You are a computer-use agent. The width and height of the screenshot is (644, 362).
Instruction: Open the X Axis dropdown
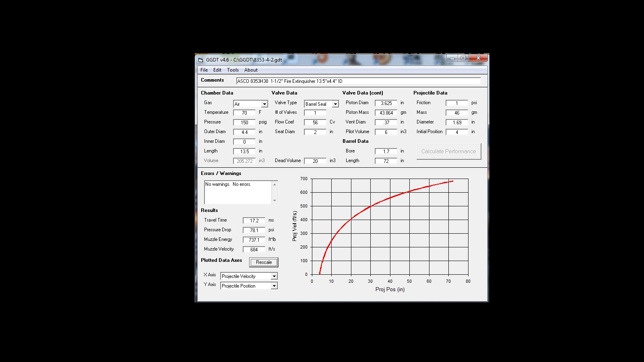(x=274, y=276)
